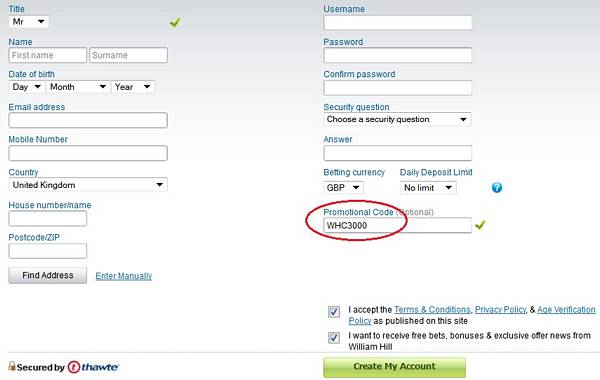Open the GBP betting currency dropdown
The width and height of the screenshot is (600, 380).
tap(343, 188)
